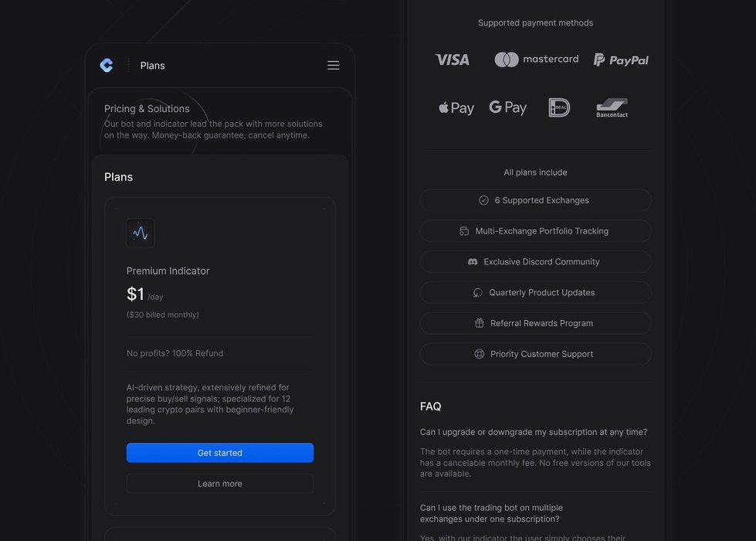Click the FAQ heading
The image size is (756, 541).
pyautogui.click(x=430, y=407)
